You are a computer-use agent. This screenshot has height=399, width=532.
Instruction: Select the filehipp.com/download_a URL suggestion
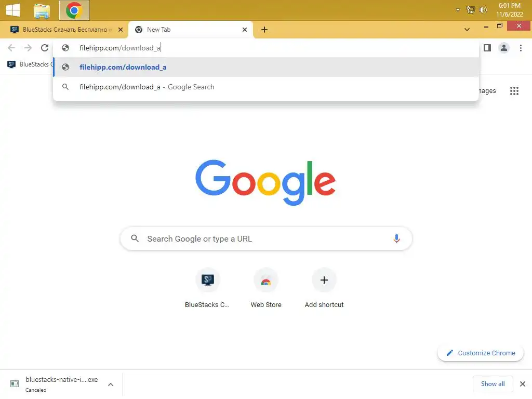tap(266, 67)
